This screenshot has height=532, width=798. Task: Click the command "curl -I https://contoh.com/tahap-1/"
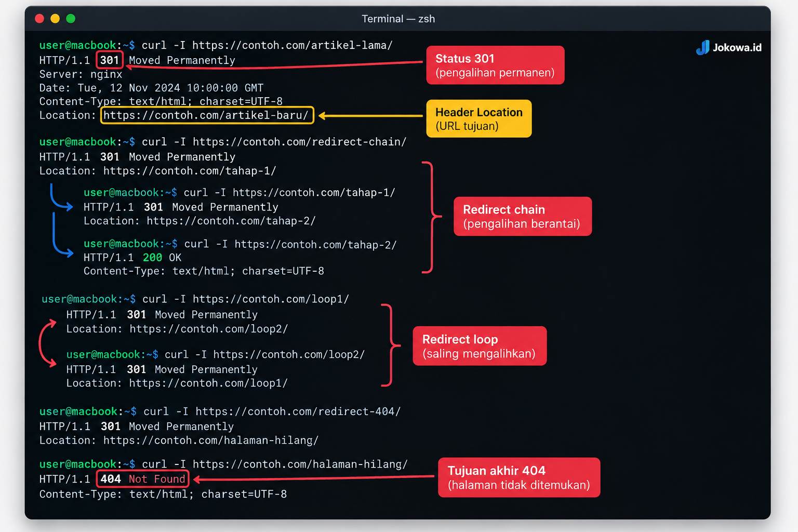coord(289,193)
